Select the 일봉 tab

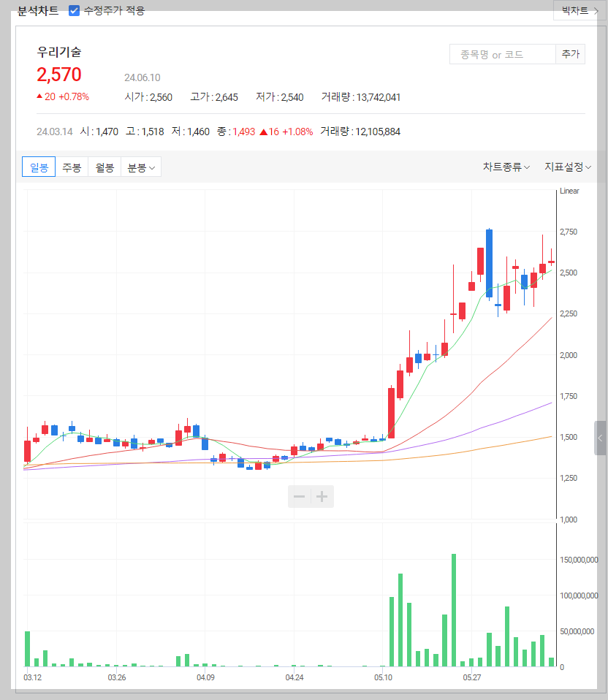[x=39, y=167]
